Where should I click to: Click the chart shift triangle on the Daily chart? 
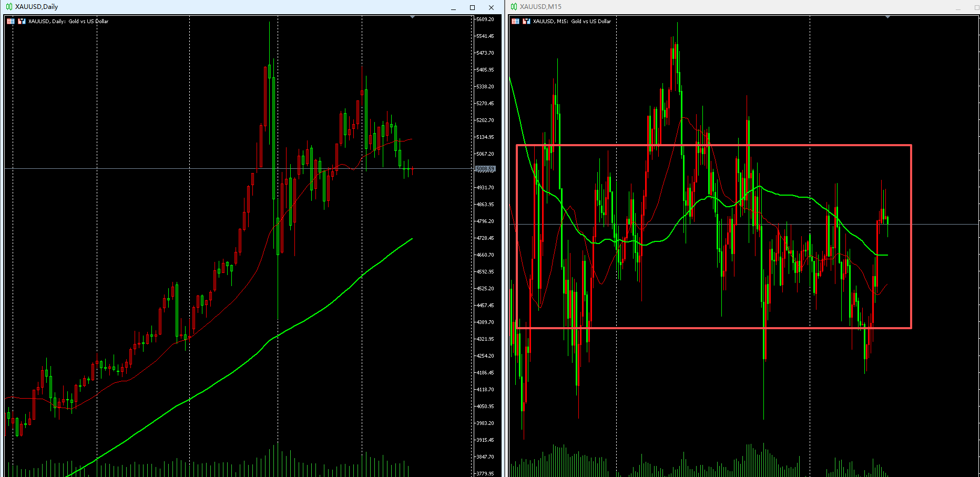coord(413,17)
